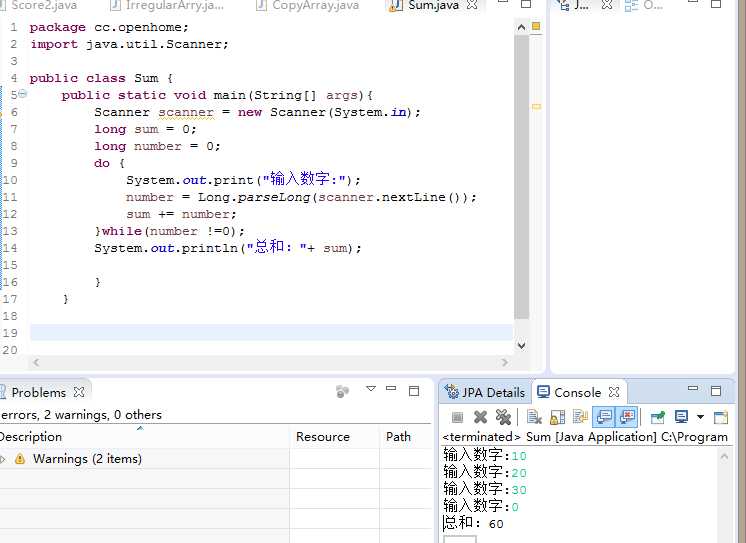The image size is (746, 543).
Task: Maximize the editor area
Action: click(x=526, y=4)
